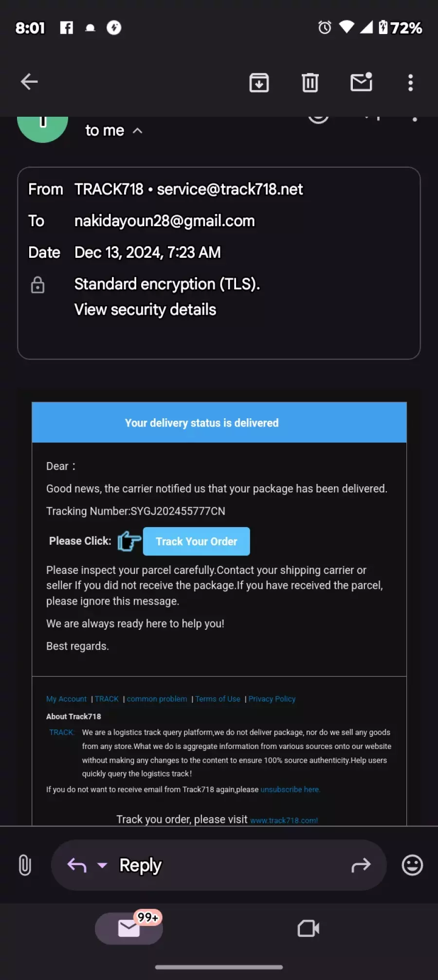Open the Mail tab with the 99+ badge
The width and height of the screenshot is (438, 980).
[x=129, y=928]
